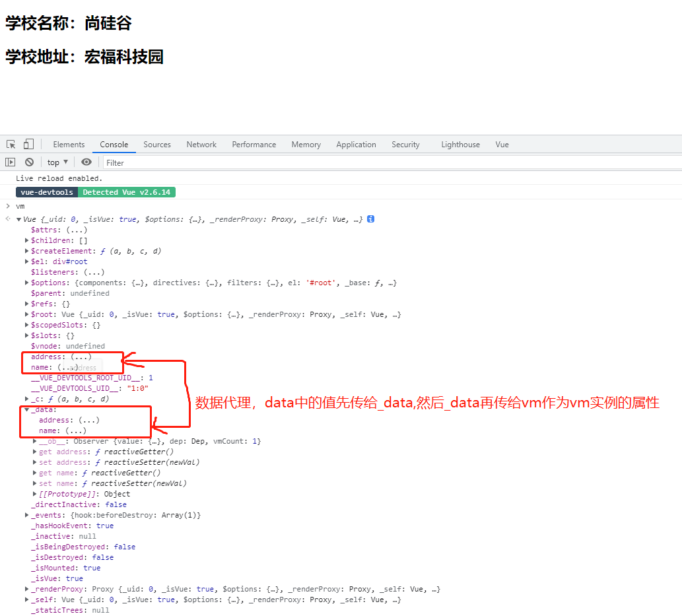Click the '_inactive: null' row

tap(63, 536)
